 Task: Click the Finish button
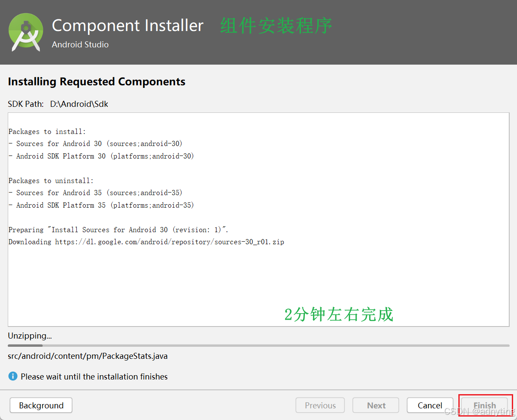484,405
